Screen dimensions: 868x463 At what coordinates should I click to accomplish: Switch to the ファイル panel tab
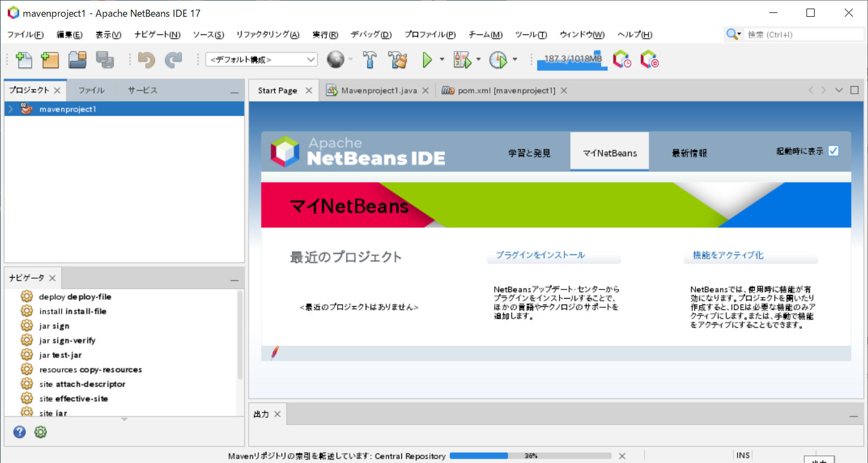91,90
